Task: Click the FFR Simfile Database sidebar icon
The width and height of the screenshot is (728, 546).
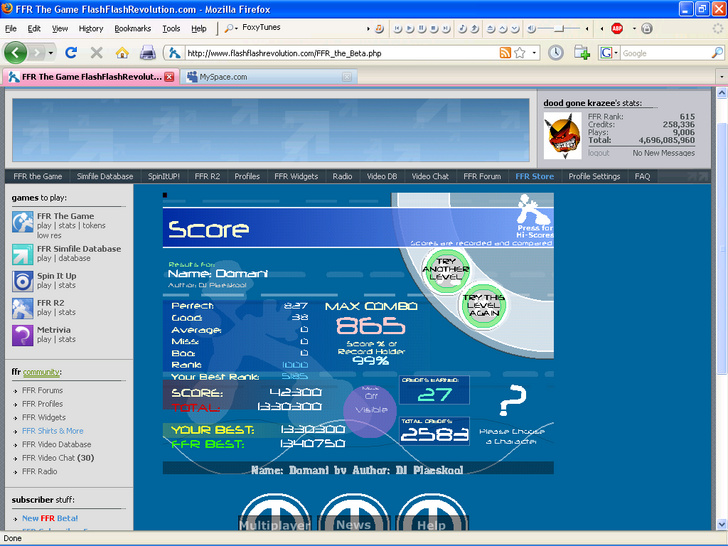Action: (22, 254)
